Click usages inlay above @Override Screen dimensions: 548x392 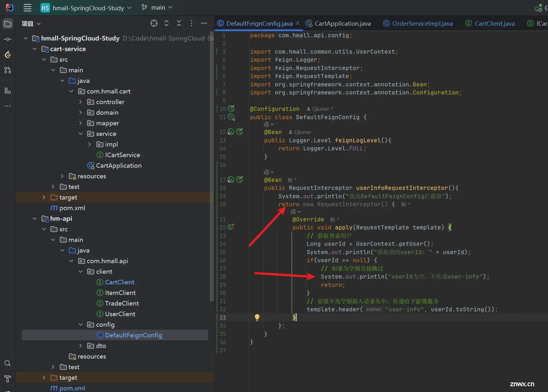(296, 212)
